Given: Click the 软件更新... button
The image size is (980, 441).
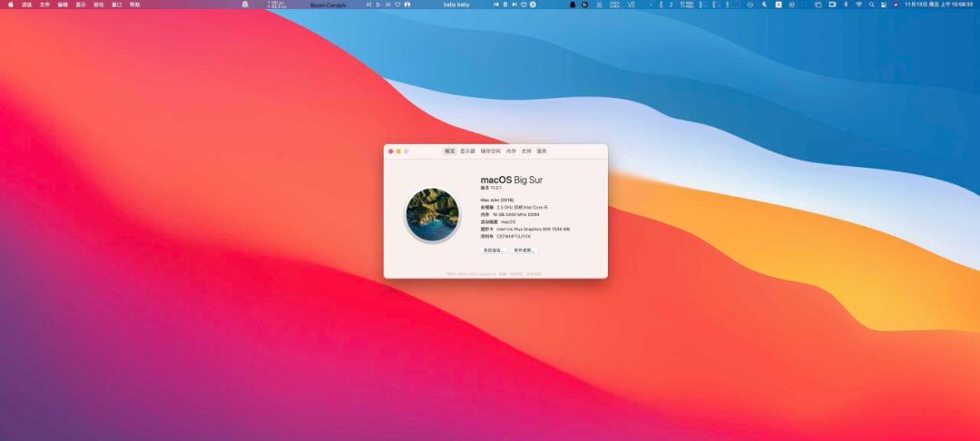Looking at the screenshot, I should tap(524, 250).
